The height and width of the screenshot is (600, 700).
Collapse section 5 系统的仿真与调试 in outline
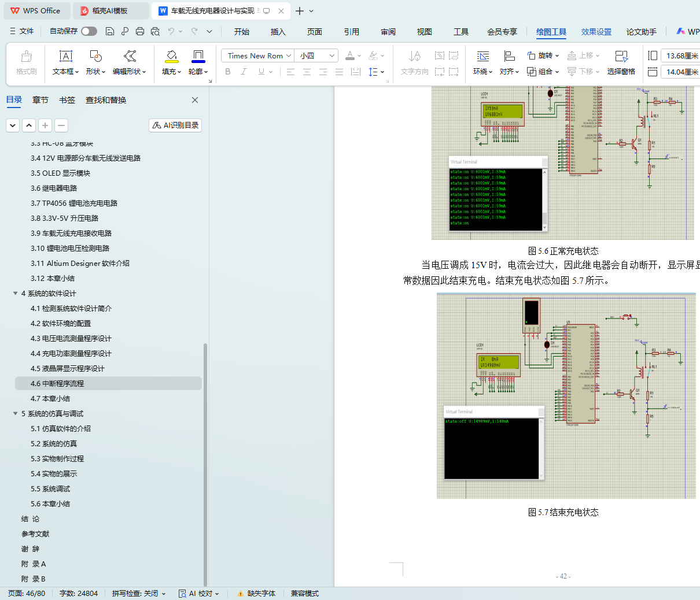[x=16, y=414]
